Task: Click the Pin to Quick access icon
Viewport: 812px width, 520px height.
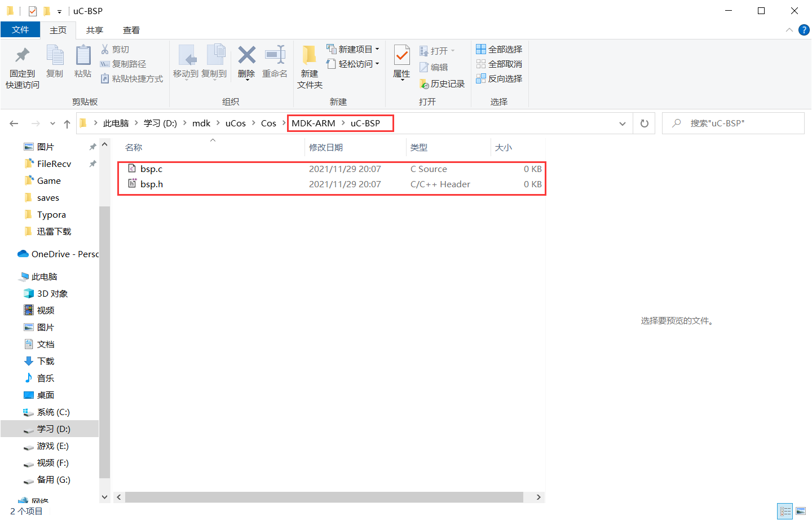Action: pyautogui.click(x=23, y=55)
